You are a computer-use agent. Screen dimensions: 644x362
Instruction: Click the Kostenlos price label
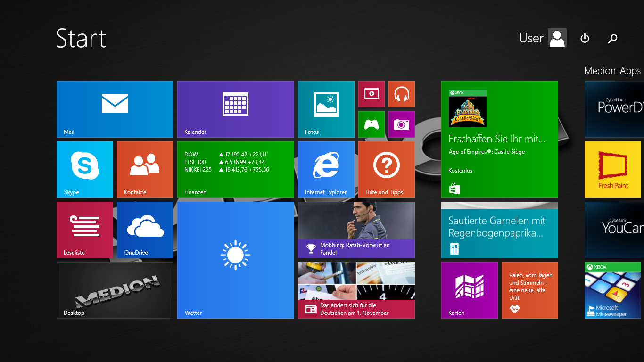coord(461,171)
